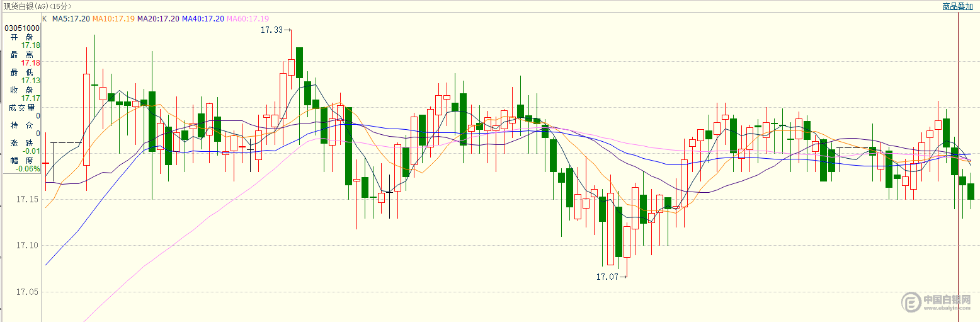
Task: Click the purple MA20:17.20 legend label
Action: [x=158, y=19]
